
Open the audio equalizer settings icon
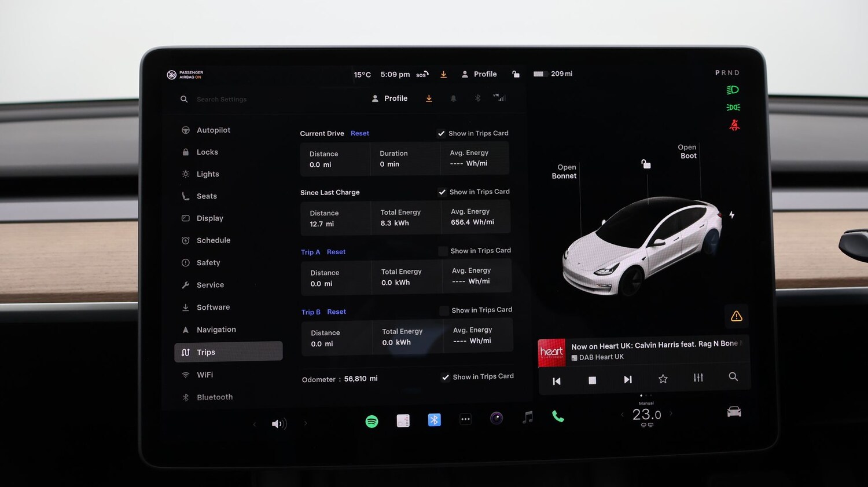[698, 378]
